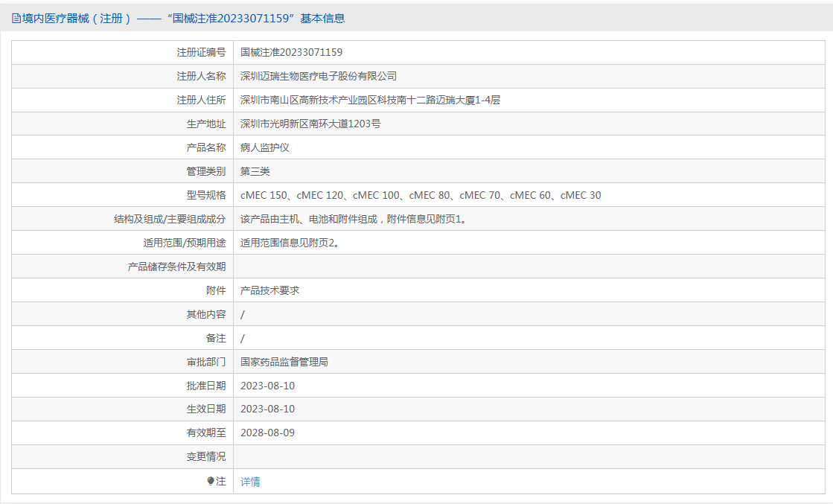Click the 其他内容 row label

205,314
